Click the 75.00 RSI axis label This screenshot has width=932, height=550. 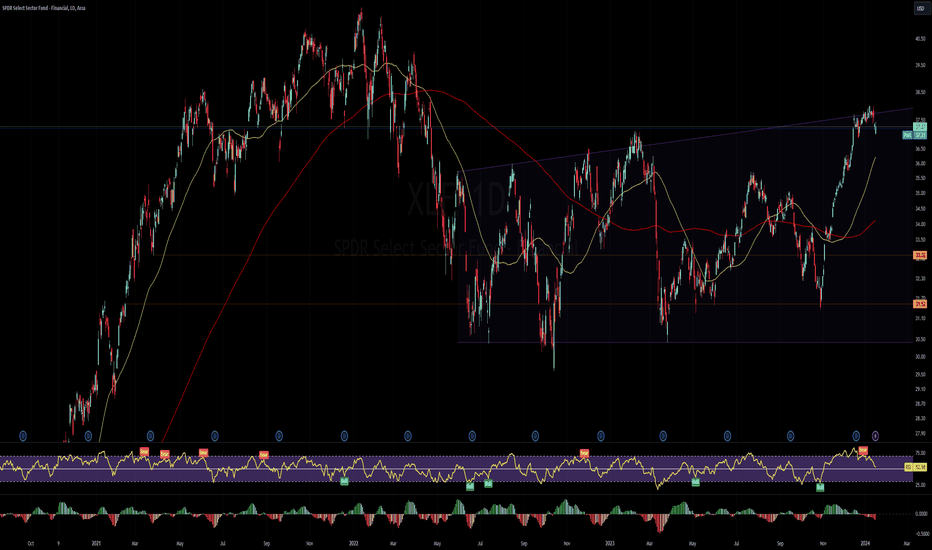[921, 453]
